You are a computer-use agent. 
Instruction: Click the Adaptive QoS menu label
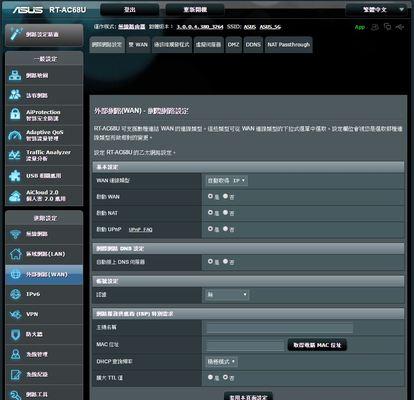click(45, 135)
